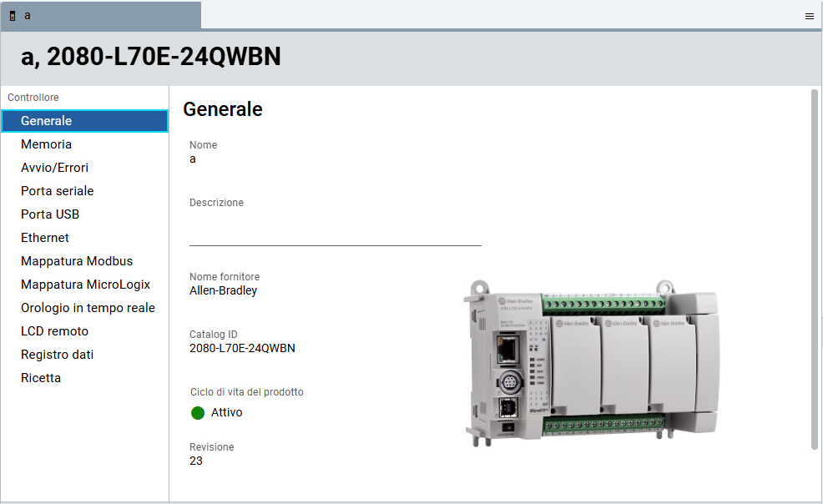Open Mappatura MicroLogix section
This screenshot has width=823, height=504.
coord(85,285)
